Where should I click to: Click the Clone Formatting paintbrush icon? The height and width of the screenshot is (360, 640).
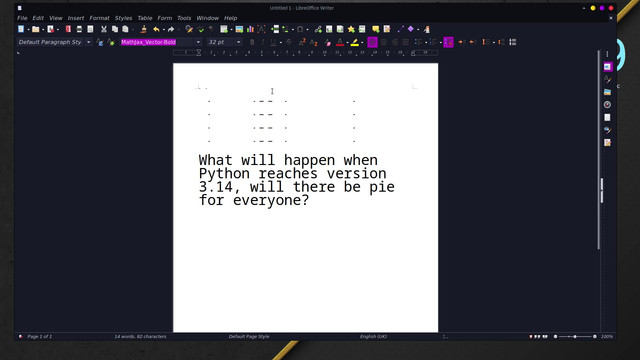point(143,29)
